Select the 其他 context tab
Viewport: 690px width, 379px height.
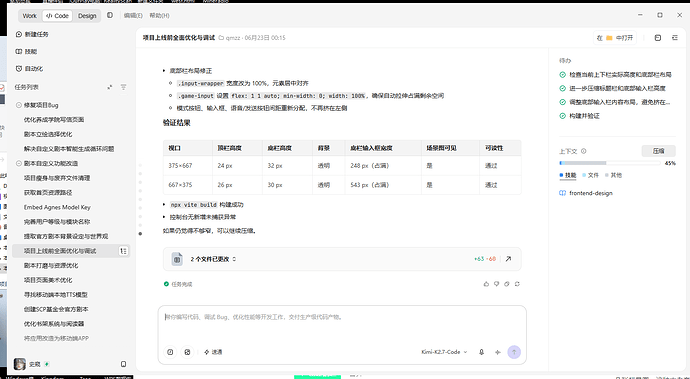click(613, 175)
